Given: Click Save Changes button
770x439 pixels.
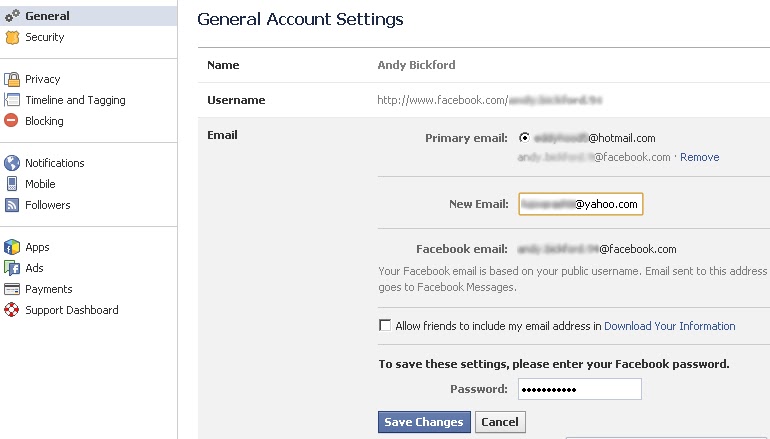Looking at the screenshot, I should coord(424,422).
